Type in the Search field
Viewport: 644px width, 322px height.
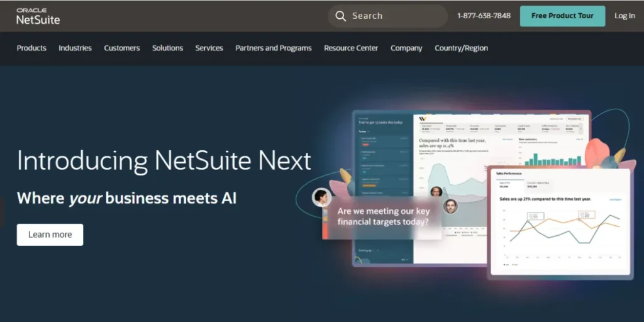(390, 16)
